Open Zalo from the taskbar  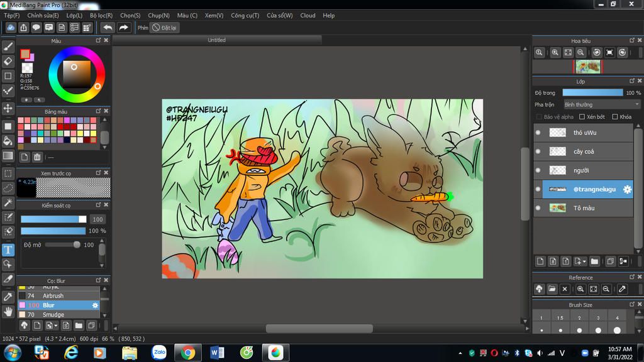[159, 353]
